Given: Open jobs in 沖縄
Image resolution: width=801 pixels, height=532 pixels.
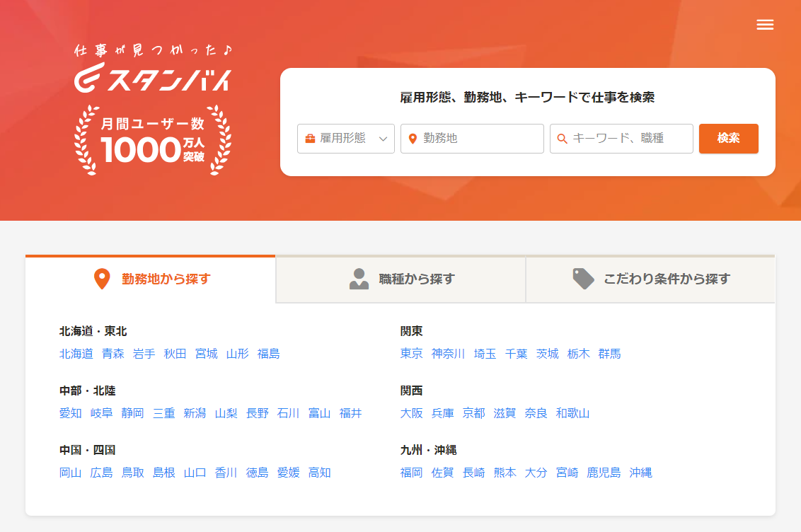Looking at the screenshot, I should pos(640,473).
